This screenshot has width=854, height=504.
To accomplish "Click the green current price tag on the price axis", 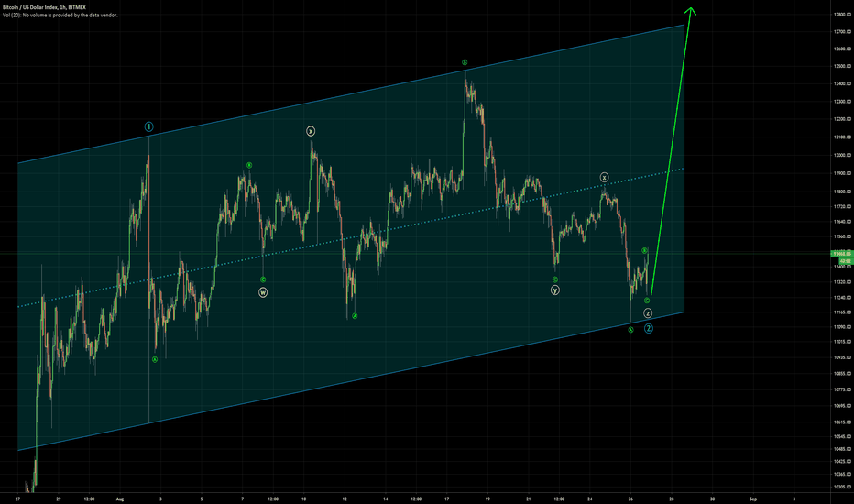I will 841,254.
